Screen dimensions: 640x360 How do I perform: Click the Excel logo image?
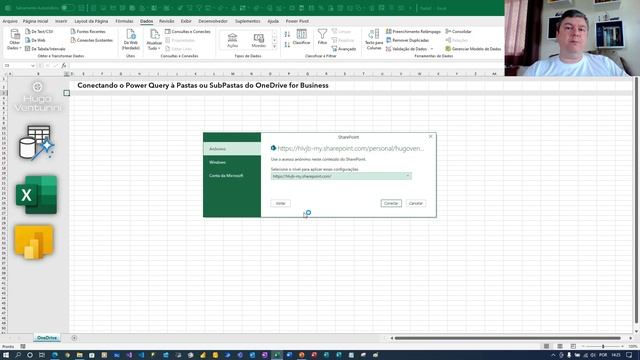tap(36, 195)
